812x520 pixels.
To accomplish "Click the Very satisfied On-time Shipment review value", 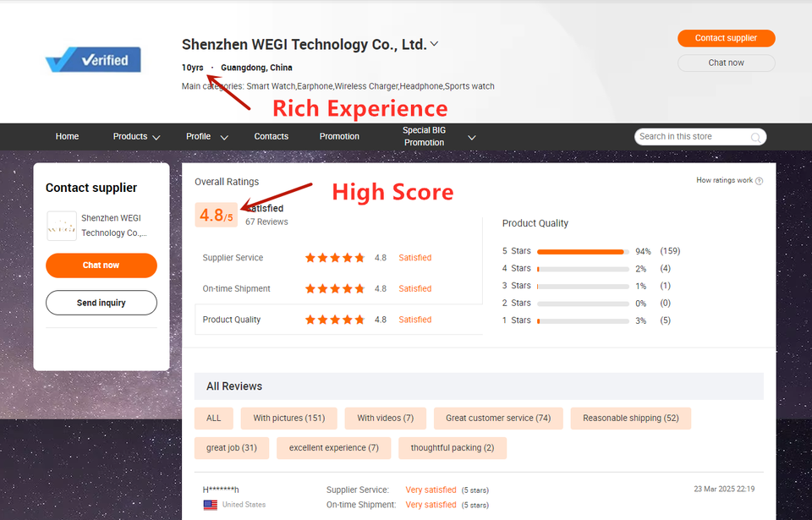I will pos(431,505).
